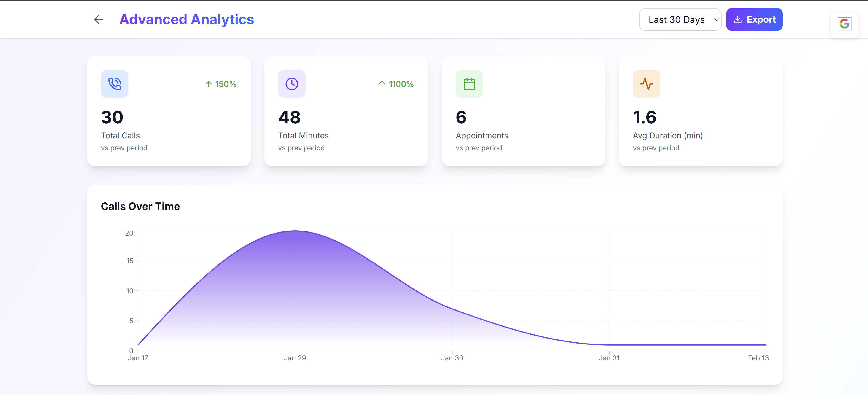Click the pulse icon on Avg Duration card
Screen dimensions: 868x395
pyautogui.click(x=646, y=84)
